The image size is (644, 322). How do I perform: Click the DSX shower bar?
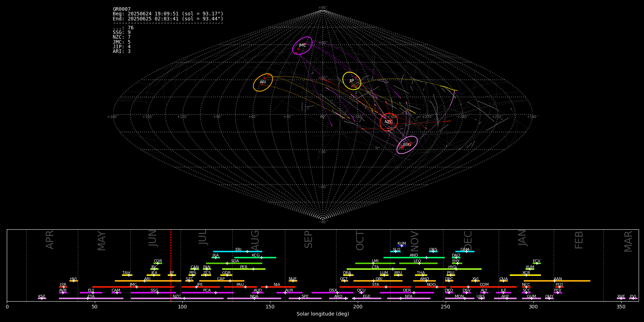pos(332,293)
